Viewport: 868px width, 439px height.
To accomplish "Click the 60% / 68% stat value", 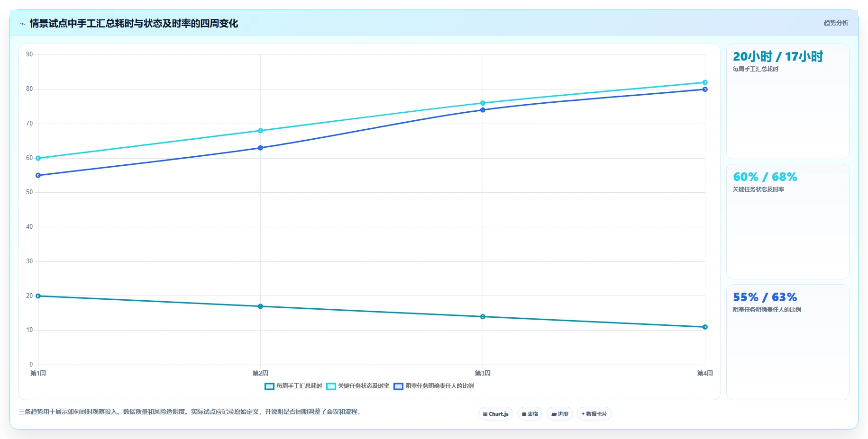I will point(765,177).
